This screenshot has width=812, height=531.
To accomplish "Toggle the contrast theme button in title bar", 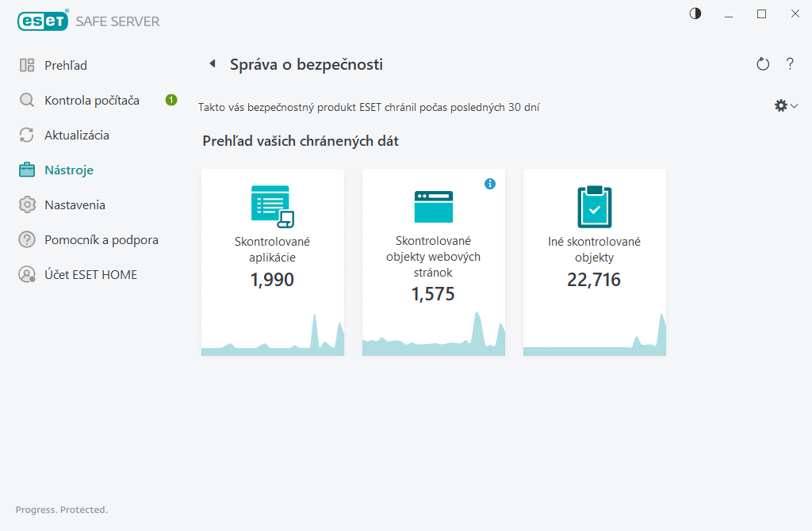I will point(695,13).
